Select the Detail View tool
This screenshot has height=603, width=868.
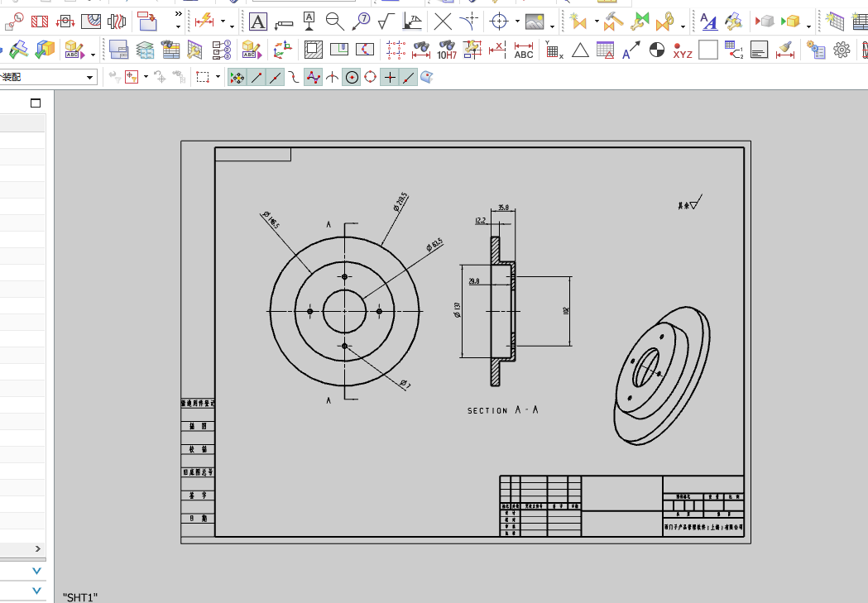(13, 22)
